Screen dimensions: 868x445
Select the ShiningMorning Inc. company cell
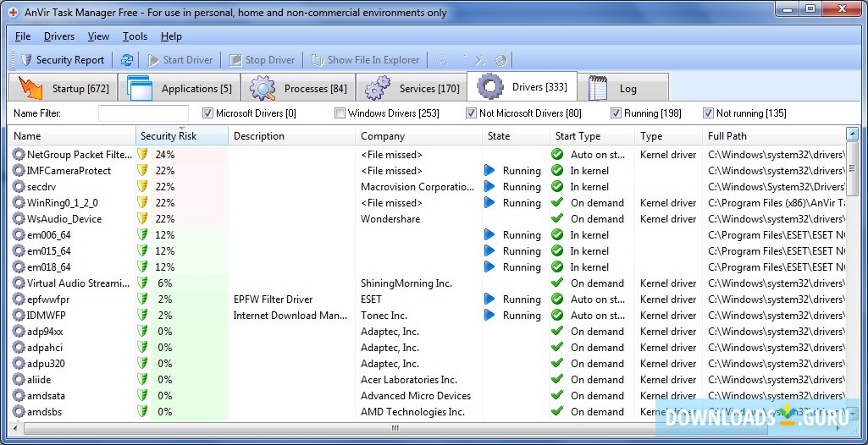point(406,283)
